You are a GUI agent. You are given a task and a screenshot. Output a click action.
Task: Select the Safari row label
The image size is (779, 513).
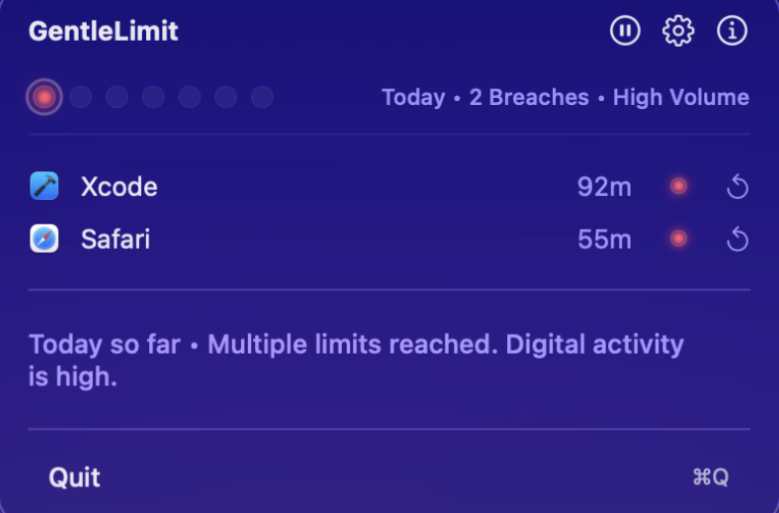[x=115, y=240]
